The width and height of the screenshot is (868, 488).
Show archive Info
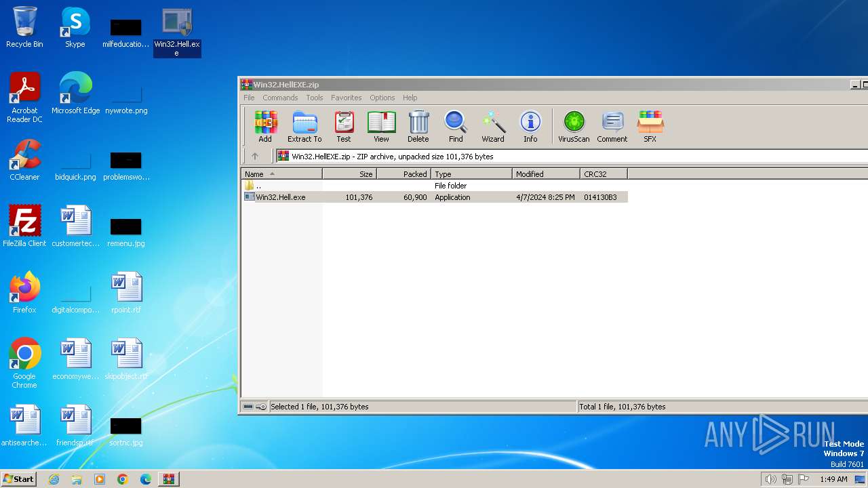pos(530,127)
